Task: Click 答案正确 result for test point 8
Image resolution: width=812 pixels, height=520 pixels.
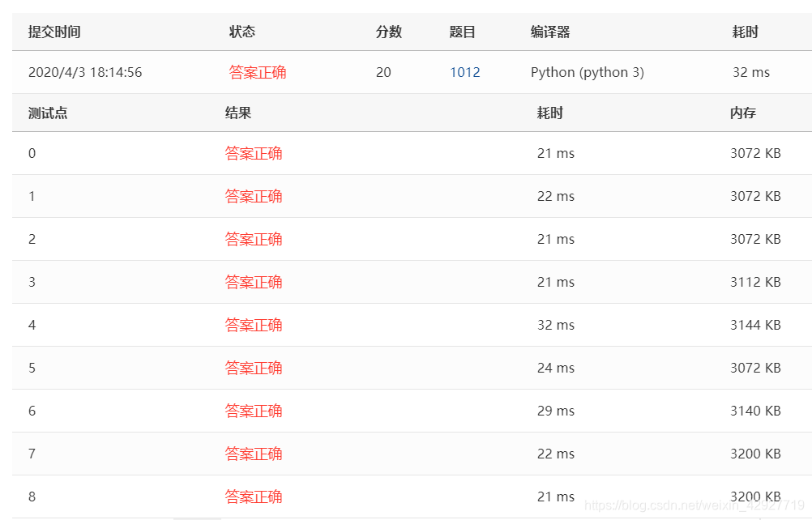Action: coord(253,497)
